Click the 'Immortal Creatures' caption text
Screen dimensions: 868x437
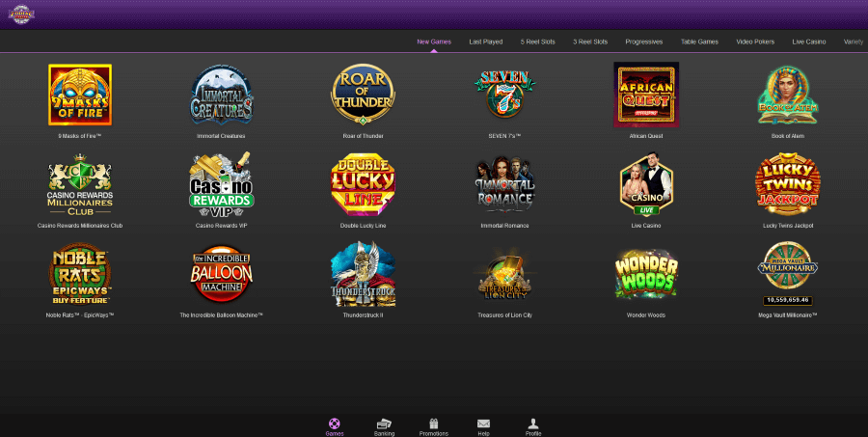[221, 136]
